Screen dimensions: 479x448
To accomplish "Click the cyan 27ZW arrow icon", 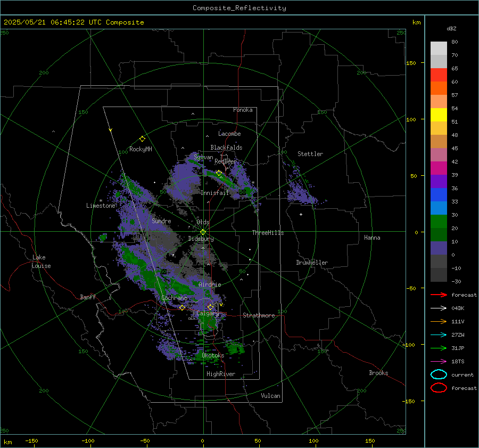I will (x=439, y=335).
